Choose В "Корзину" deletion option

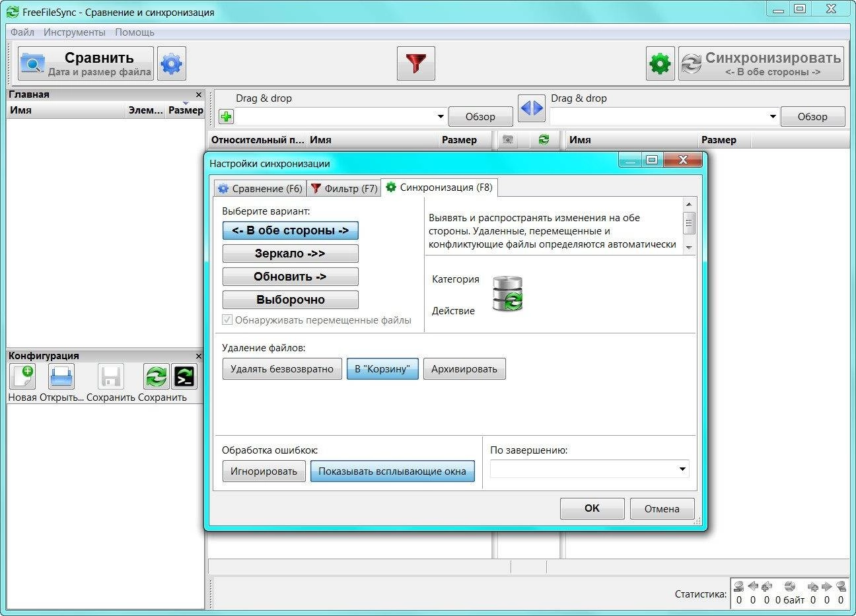point(382,368)
